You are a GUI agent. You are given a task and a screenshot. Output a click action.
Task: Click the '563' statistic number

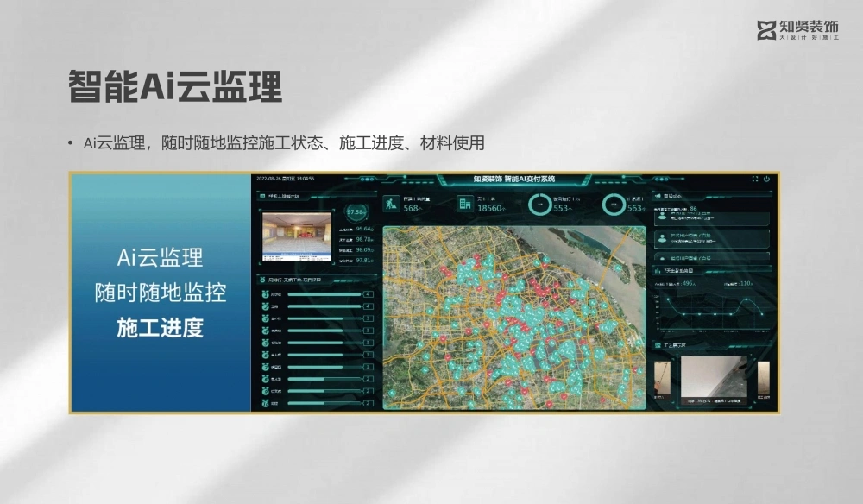(634, 208)
